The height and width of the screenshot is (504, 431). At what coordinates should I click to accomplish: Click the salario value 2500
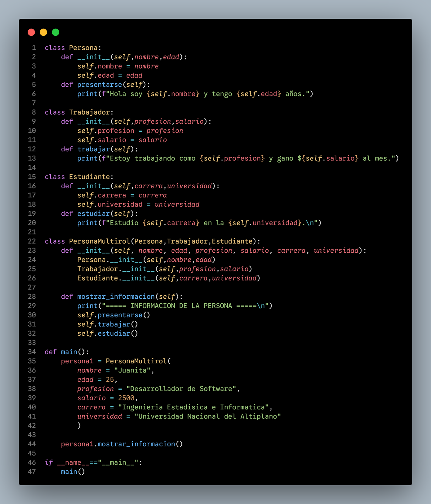pyautogui.click(x=126, y=398)
